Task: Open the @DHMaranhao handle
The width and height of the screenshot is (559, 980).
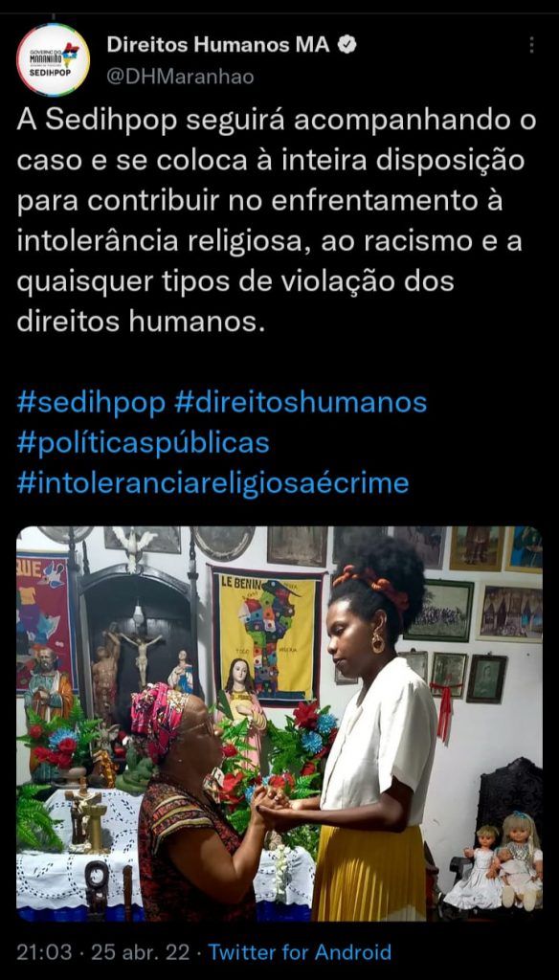Action: click(x=180, y=77)
